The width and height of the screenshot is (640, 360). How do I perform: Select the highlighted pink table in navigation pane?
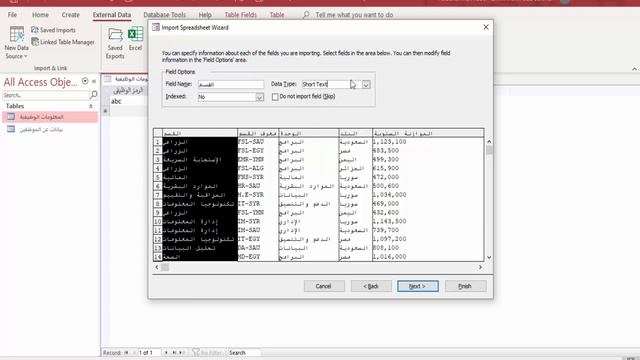(x=50, y=117)
